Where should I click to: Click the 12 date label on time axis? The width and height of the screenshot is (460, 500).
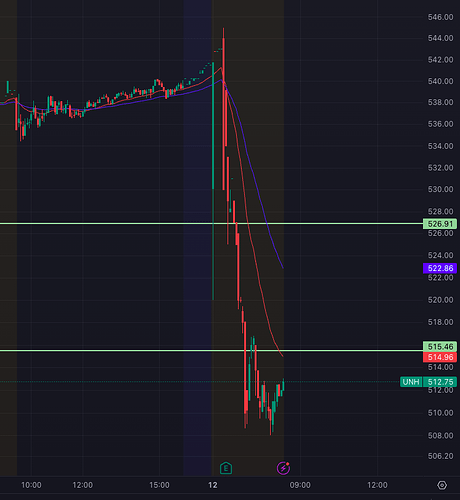pyautogui.click(x=213, y=485)
